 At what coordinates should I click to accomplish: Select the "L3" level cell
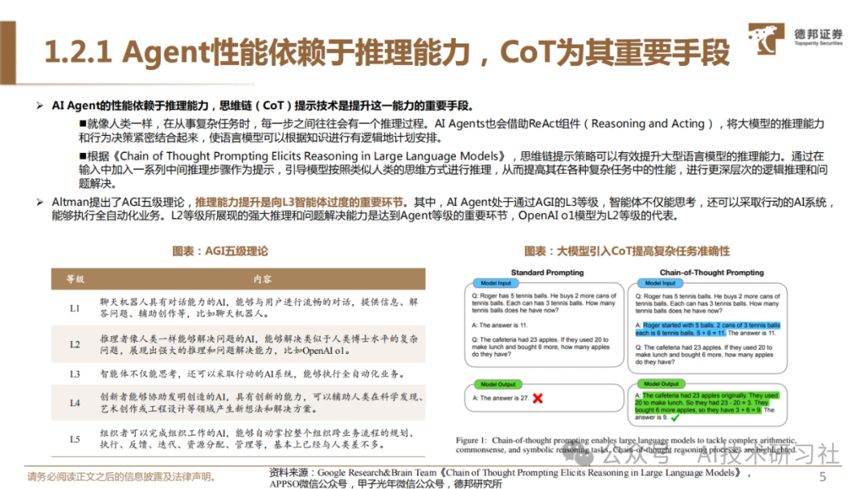75,374
